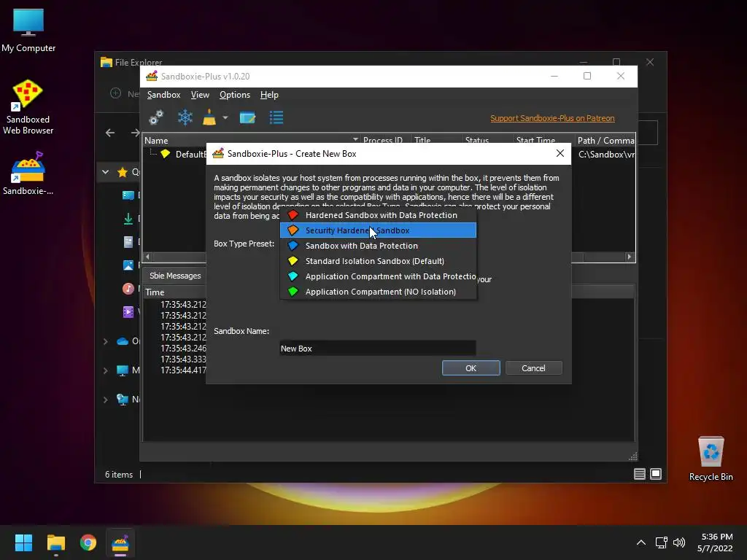This screenshot has width=747, height=560.
Task: Click right arrow of horizontal scrollbar
Action: tap(630, 257)
